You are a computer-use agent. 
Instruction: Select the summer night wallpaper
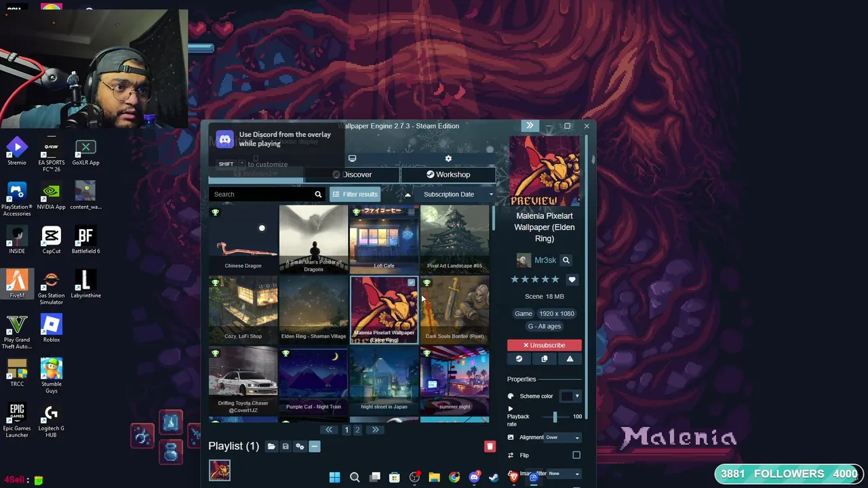click(454, 380)
